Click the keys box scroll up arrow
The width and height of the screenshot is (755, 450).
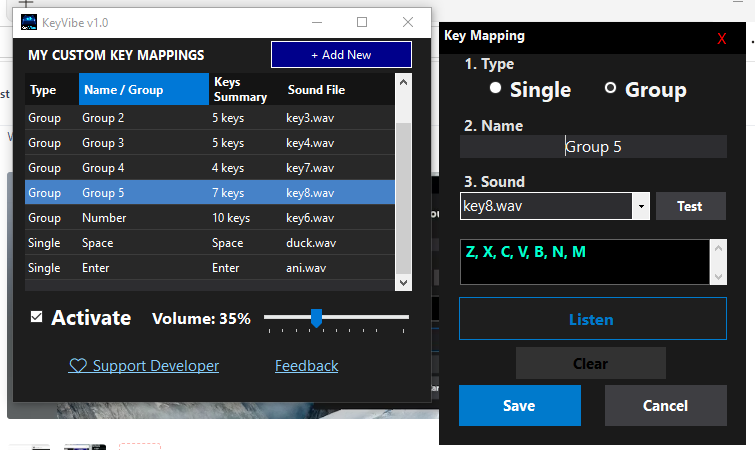pos(718,248)
